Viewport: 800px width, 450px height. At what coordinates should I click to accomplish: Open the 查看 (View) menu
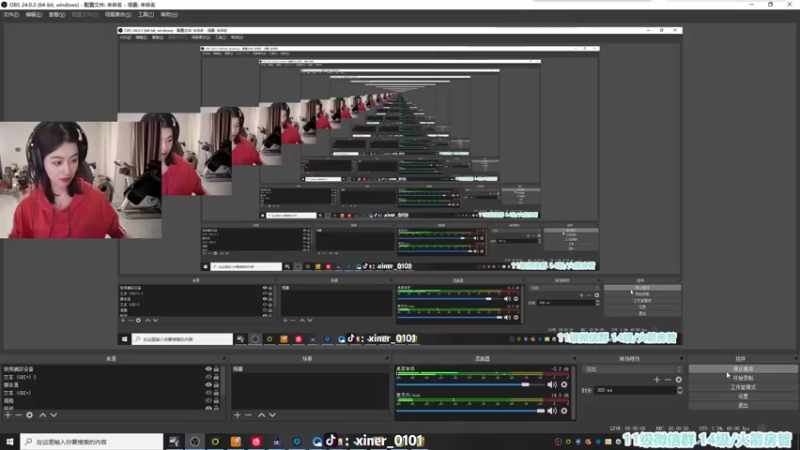tap(57, 15)
